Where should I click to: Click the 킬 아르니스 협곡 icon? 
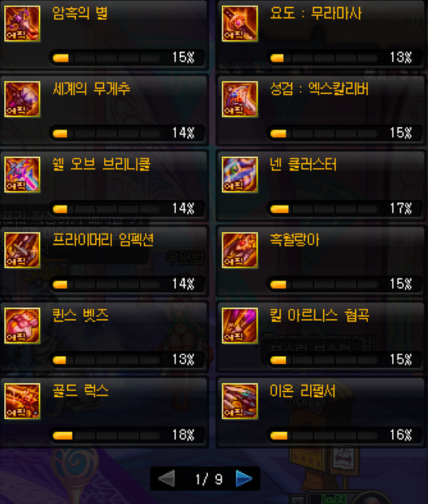tap(240, 326)
